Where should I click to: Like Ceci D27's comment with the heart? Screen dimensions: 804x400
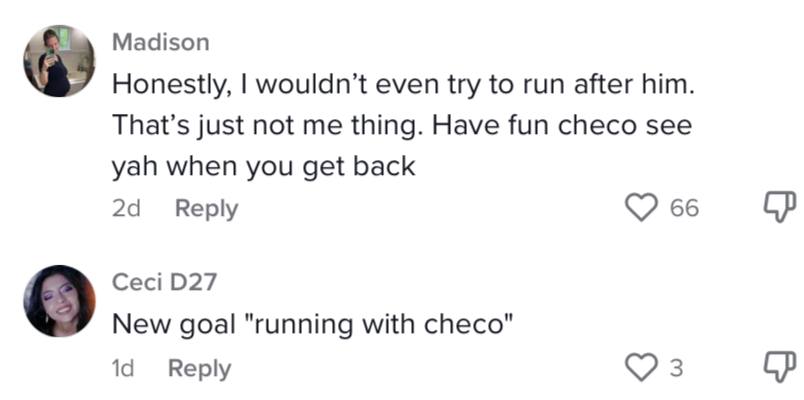[x=641, y=368]
